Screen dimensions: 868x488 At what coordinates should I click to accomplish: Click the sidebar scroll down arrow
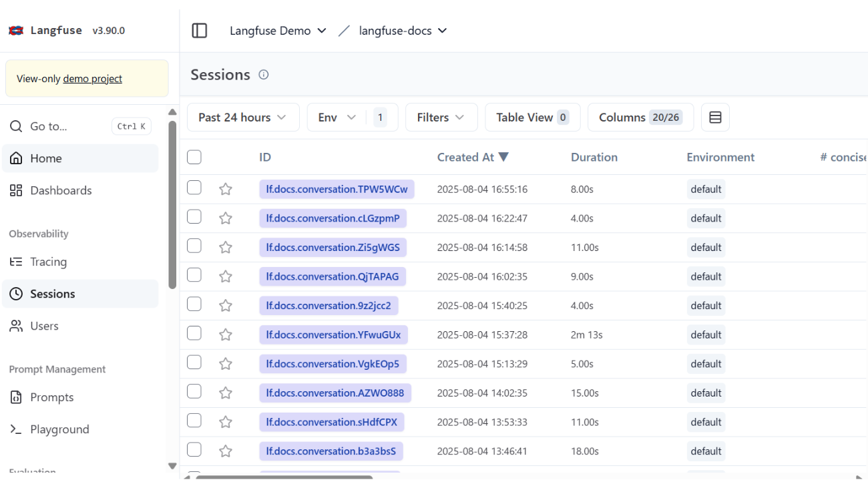[172, 466]
